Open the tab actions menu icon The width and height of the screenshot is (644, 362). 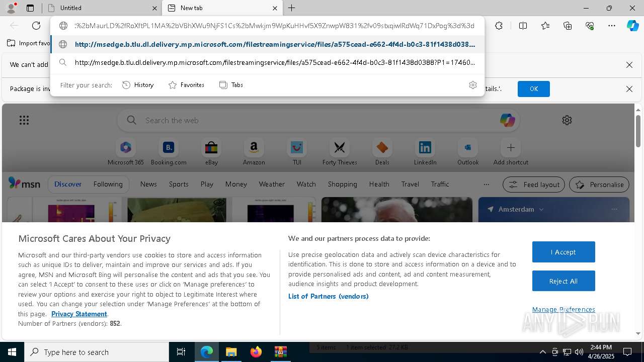coord(30,8)
